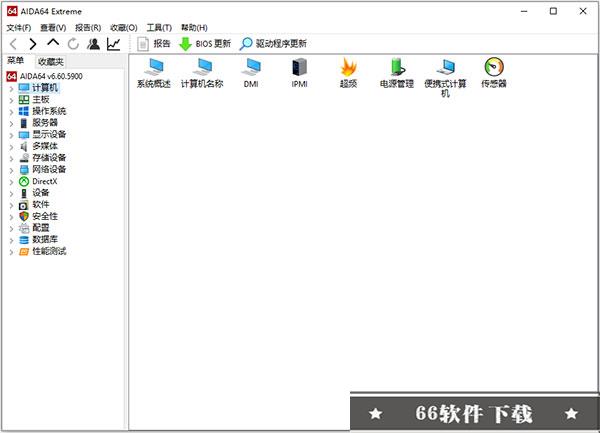
Task: Click the back navigation arrow
Action: coord(13,44)
